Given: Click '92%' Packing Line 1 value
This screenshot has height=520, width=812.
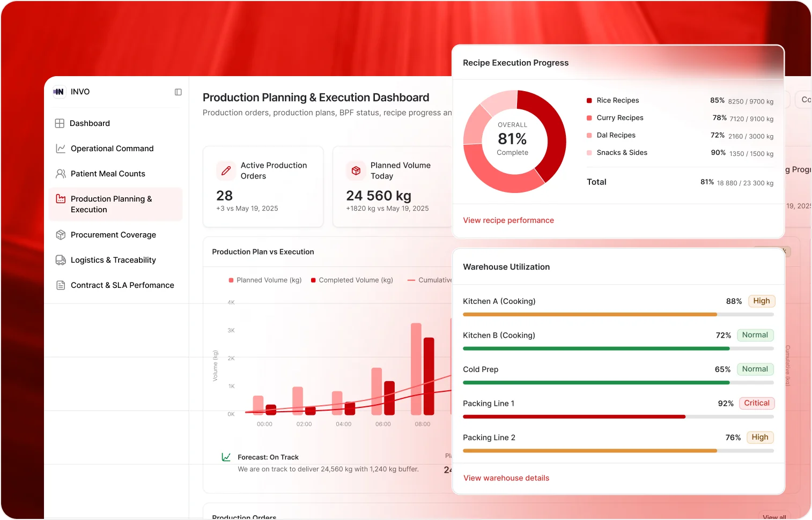Looking at the screenshot, I should (x=726, y=404).
